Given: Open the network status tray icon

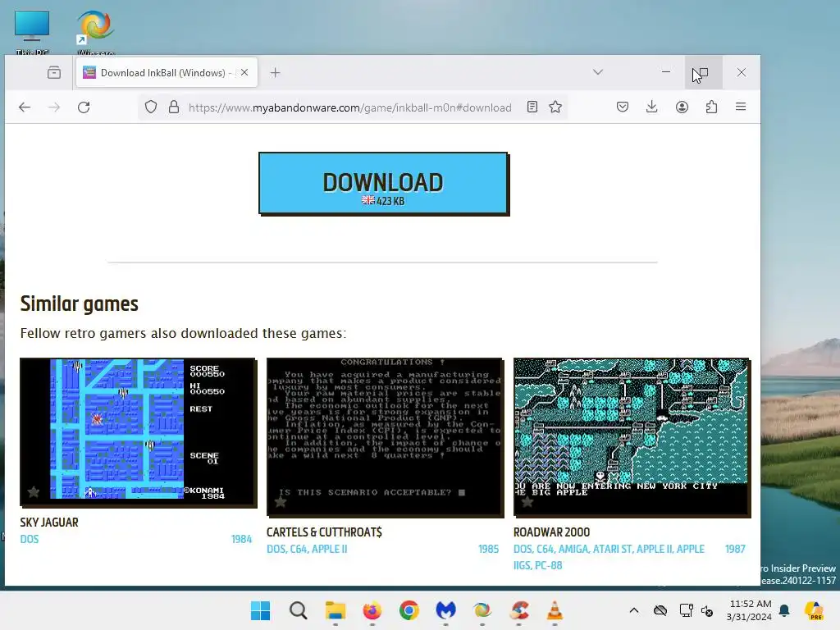Looking at the screenshot, I should tap(686, 610).
